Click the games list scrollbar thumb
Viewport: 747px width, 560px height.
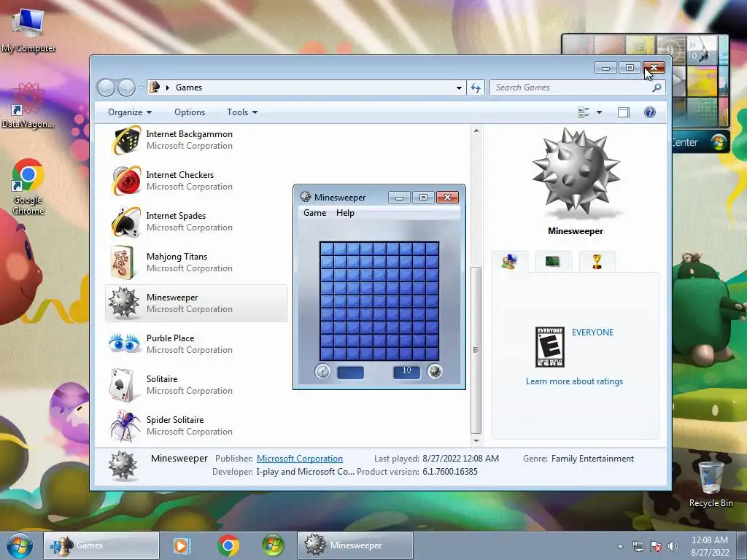pyautogui.click(x=476, y=350)
